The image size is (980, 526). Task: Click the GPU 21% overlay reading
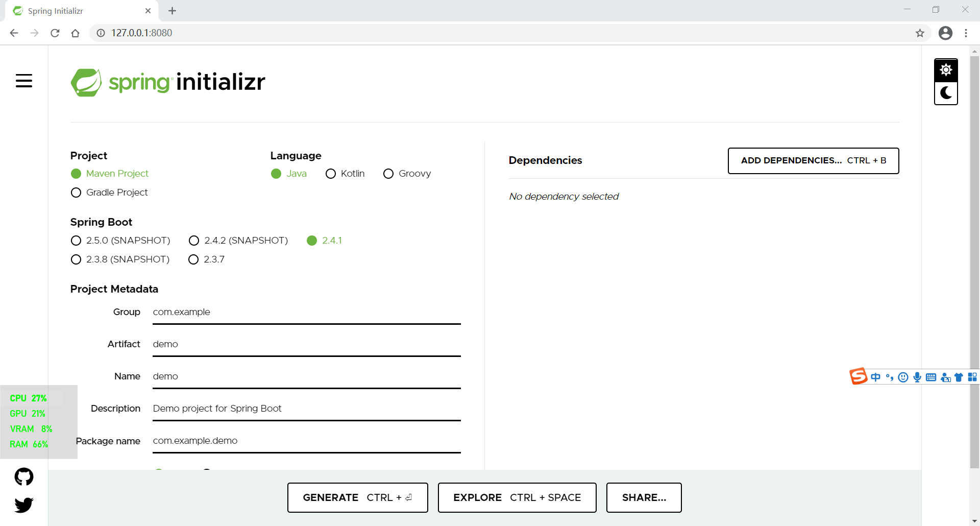tap(28, 414)
